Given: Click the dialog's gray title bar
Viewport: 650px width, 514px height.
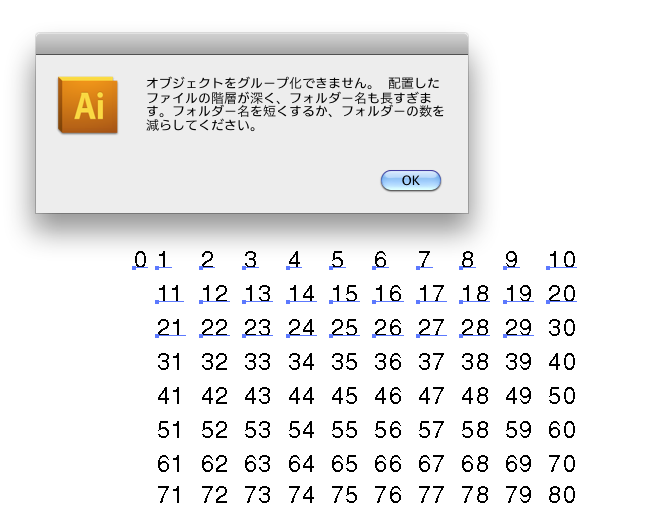Looking at the screenshot, I should (x=252, y=44).
